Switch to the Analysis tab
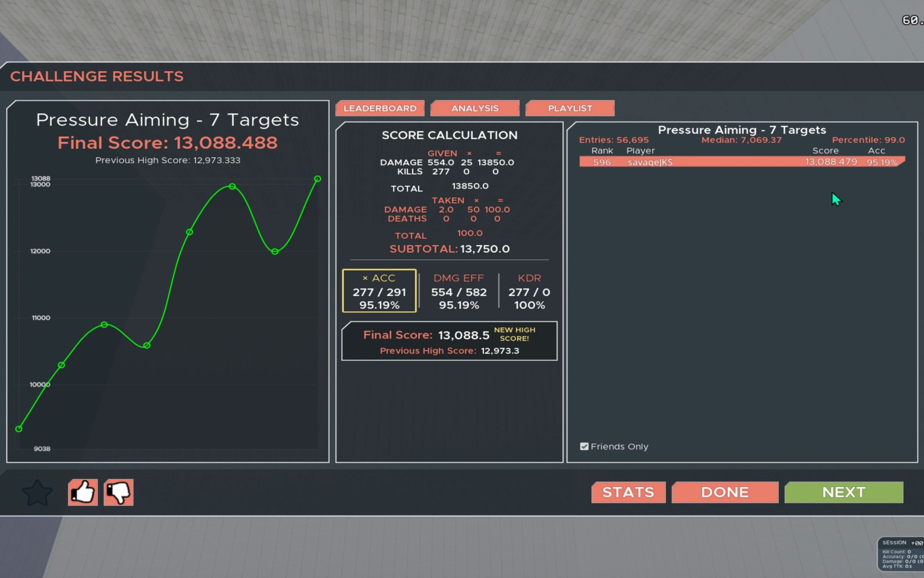Screen dimensions: 924x578 [475, 108]
